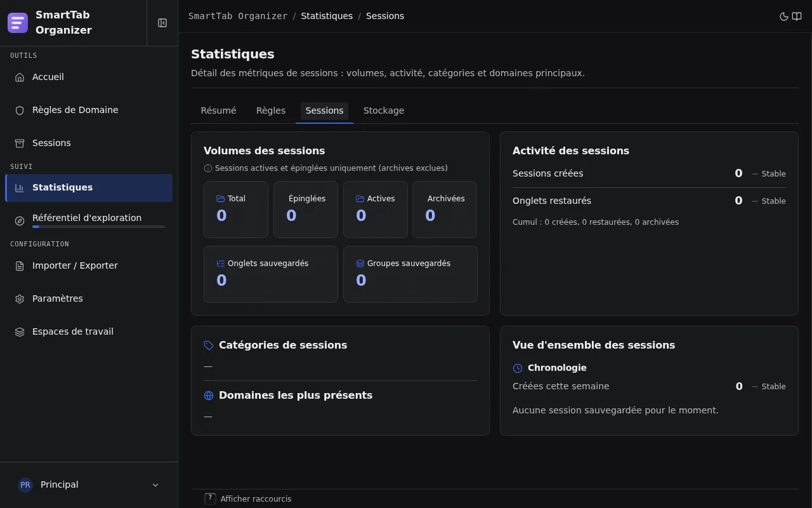
Task: Select Statistiques in the sidebar
Action: tap(89, 188)
